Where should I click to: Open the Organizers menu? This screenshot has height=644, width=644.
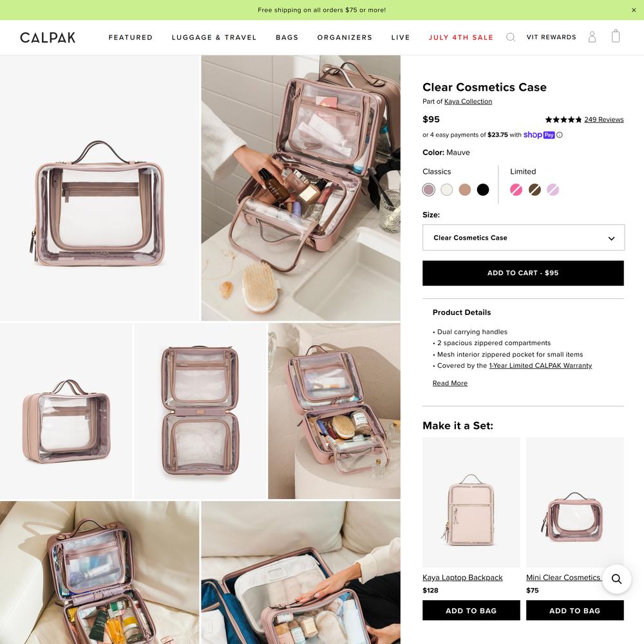[x=345, y=37]
